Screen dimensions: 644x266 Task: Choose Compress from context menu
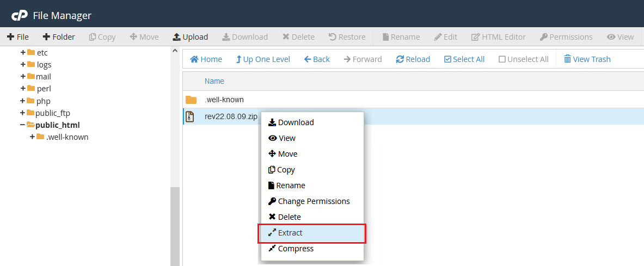(x=296, y=249)
